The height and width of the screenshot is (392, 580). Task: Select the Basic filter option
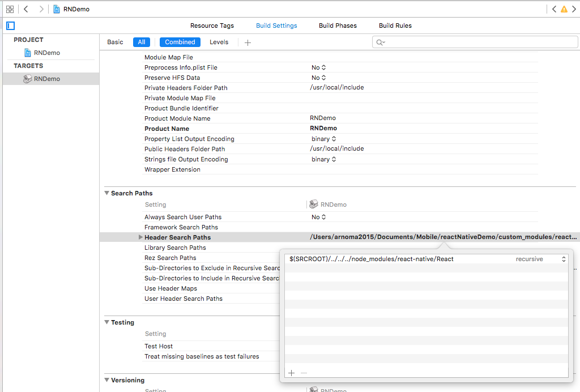(x=115, y=42)
